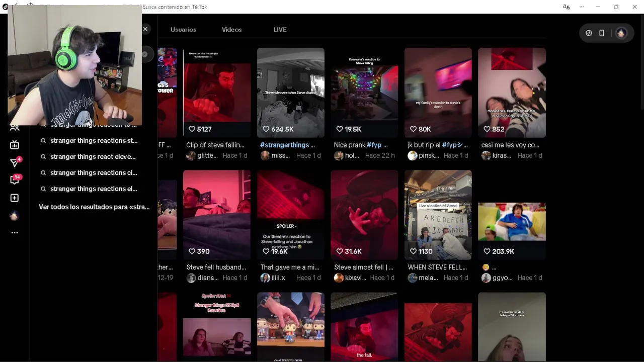
Task: Select suggestion 'stranger things reactions st...'
Action: click(94, 141)
